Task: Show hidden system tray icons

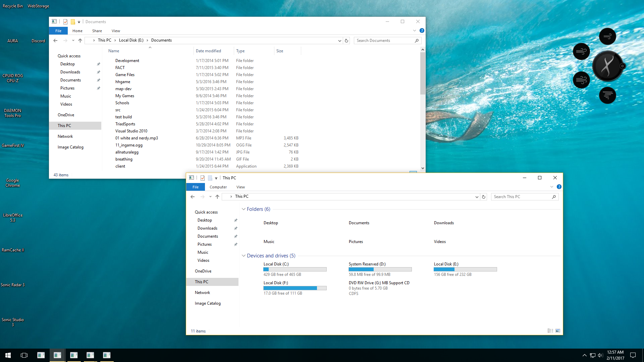Action: (x=584, y=355)
